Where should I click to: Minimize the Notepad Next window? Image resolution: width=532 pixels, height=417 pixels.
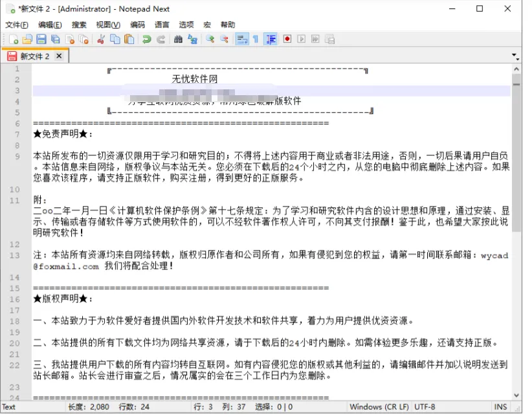[452, 9]
